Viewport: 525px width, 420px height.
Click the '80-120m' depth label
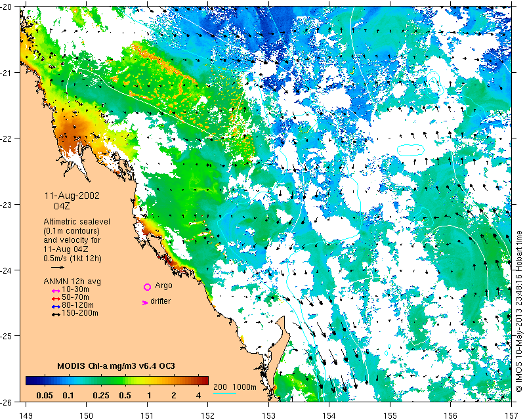click(77, 305)
